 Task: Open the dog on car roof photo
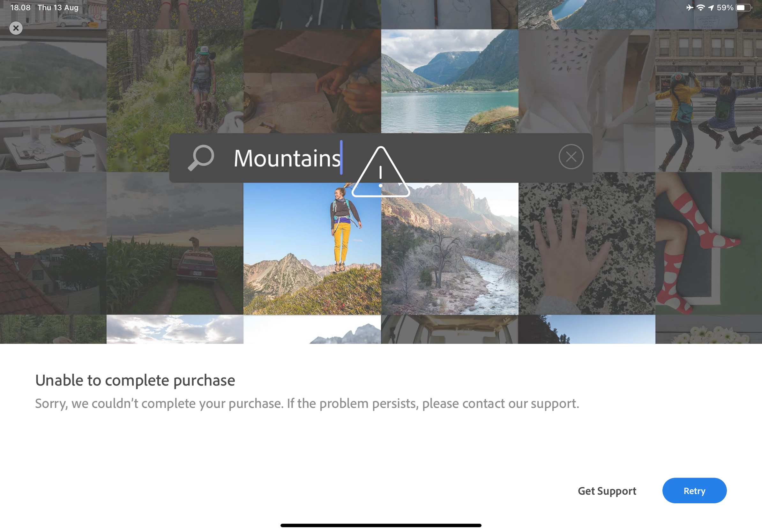coord(175,243)
